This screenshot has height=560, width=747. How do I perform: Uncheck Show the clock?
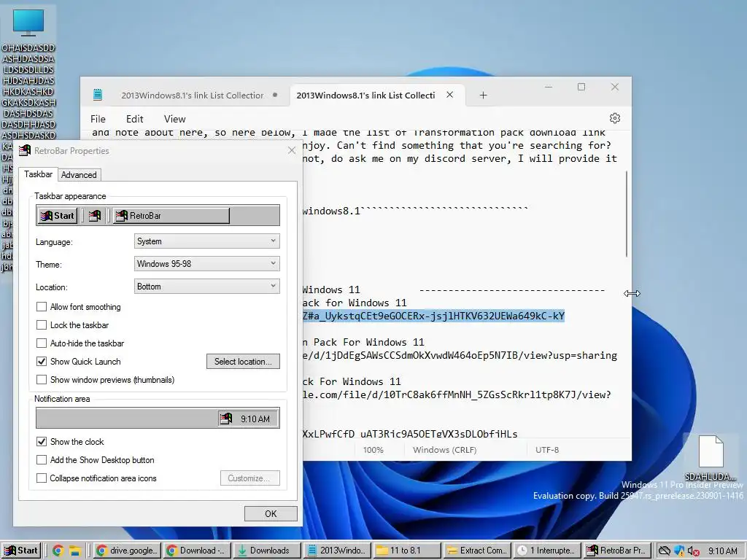click(42, 442)
